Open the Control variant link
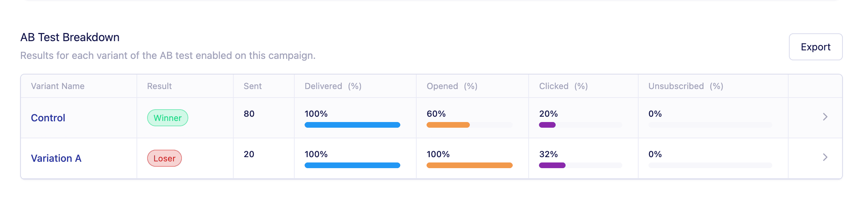Viewport: 868px width, 210px height. click(x=48, y=118)
